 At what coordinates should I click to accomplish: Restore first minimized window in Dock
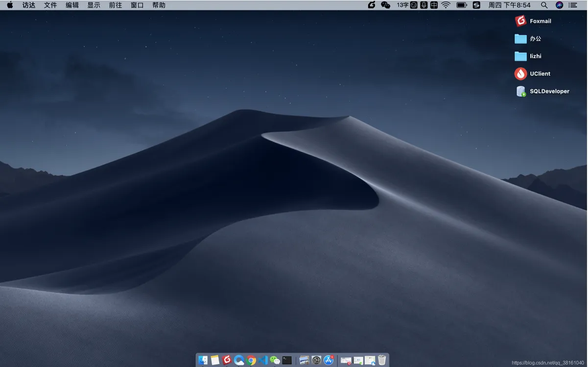pyautogui.click(x=346, y=361)
